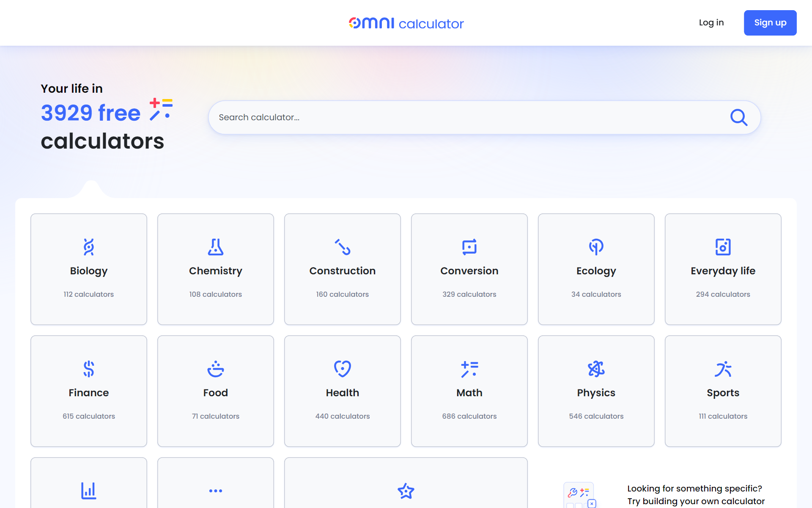This screenshot has width=812, height=508.
Task: Click 'Try building your own calculator' text
Action: tap(696, 501)
